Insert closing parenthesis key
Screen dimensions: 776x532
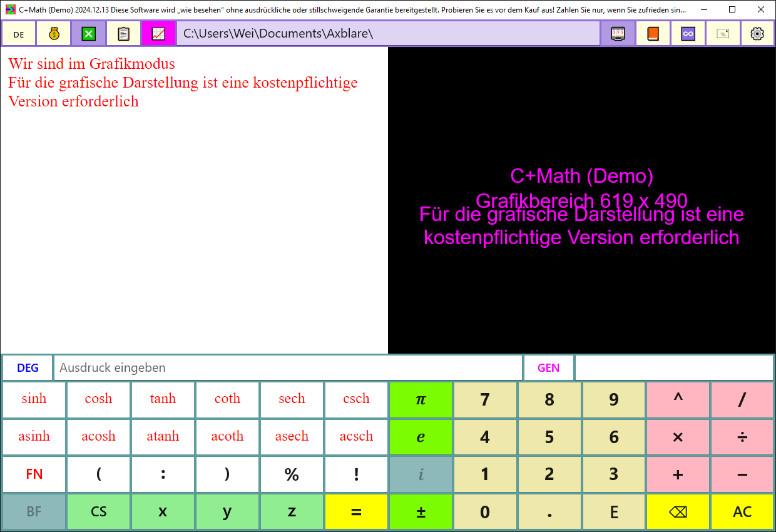tap(227, 474)
